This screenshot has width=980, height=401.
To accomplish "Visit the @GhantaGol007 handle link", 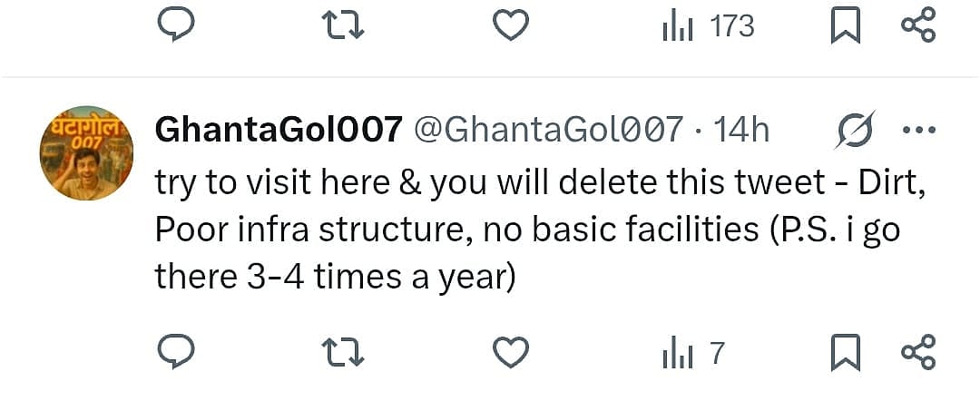I will [548, 131].
